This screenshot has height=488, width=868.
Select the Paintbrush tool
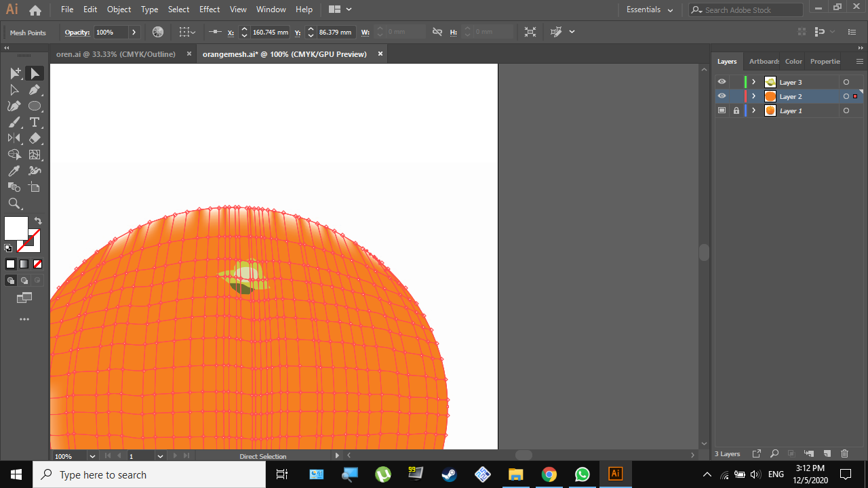point(14,122)
